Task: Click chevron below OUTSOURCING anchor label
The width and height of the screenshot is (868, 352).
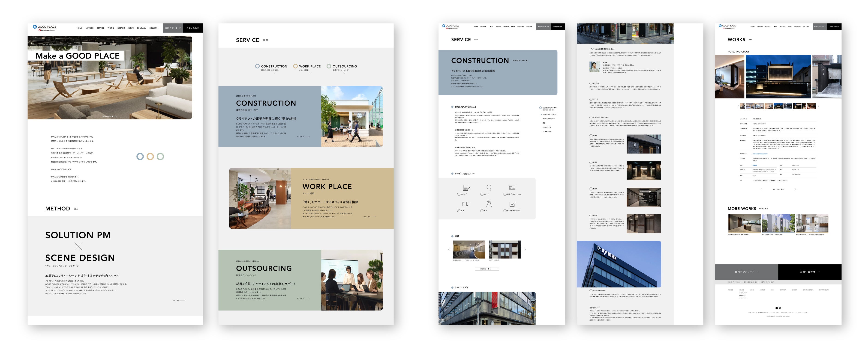Action: click(344, 73)
